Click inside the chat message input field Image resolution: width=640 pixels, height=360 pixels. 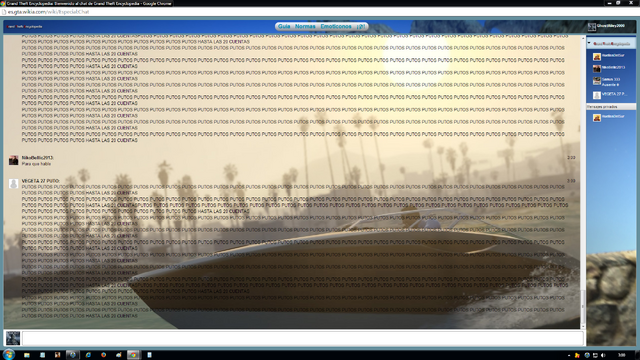point(302,338)
